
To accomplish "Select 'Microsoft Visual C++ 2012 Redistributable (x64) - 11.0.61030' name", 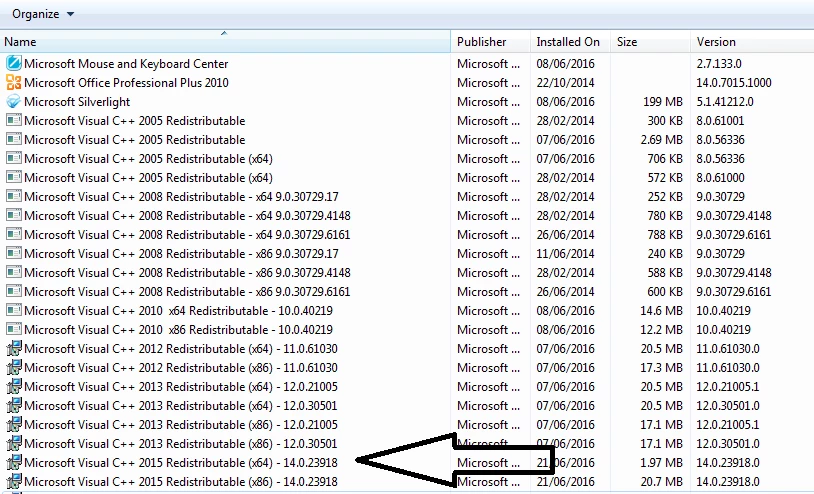I will pyautogui.click(x=181, y=348).
